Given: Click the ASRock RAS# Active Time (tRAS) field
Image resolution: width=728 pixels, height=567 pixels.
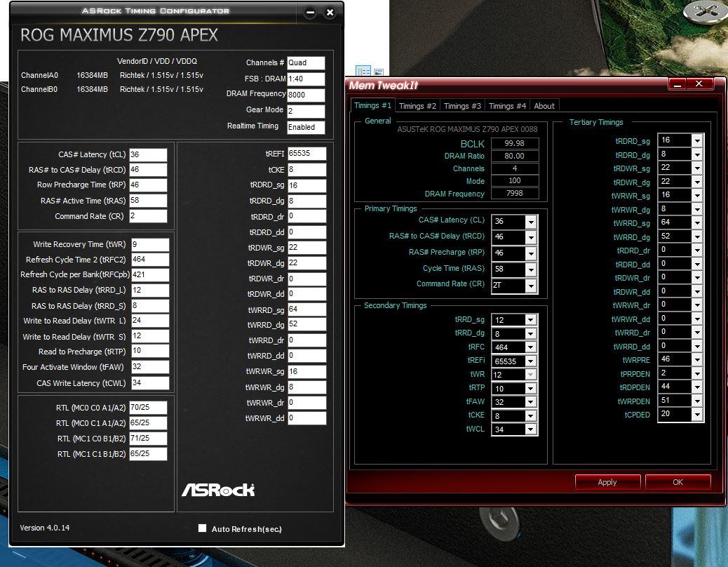Looking at the screenshot, I should tap(148, 200).
